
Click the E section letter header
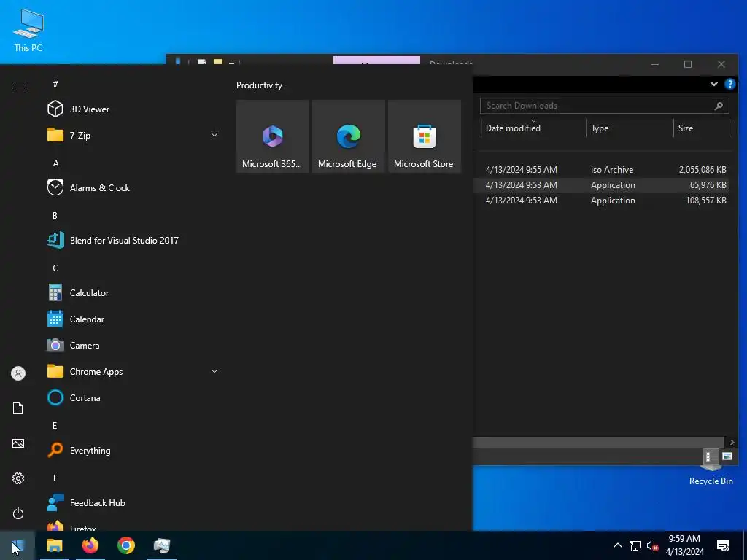click(55, 425)
